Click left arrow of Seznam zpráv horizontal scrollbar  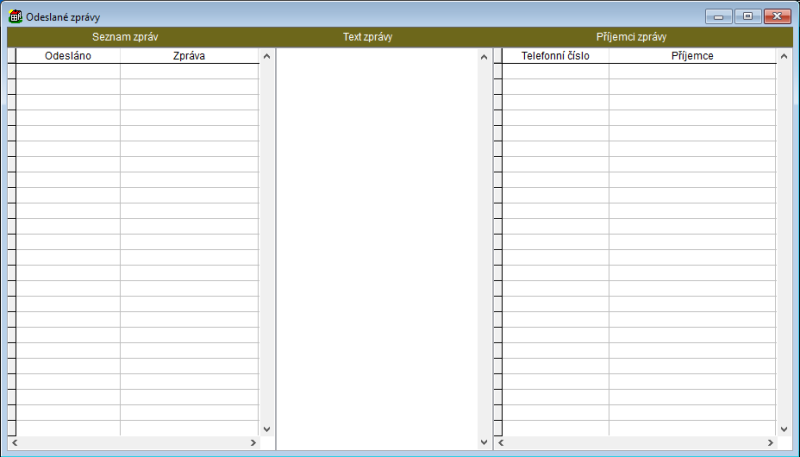[x=14, y=442]
